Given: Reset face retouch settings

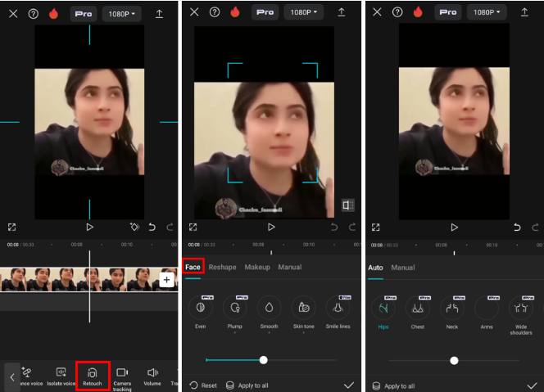Looking at the screenshot, I should pos(203,385).
